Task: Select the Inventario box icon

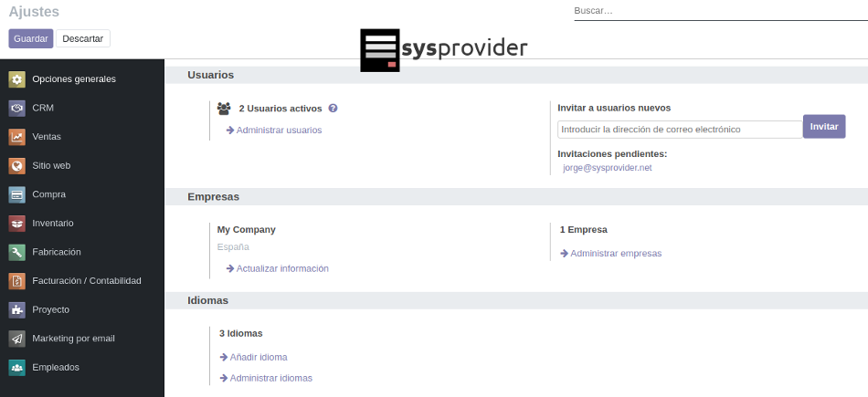Action: tap(16, 224)
